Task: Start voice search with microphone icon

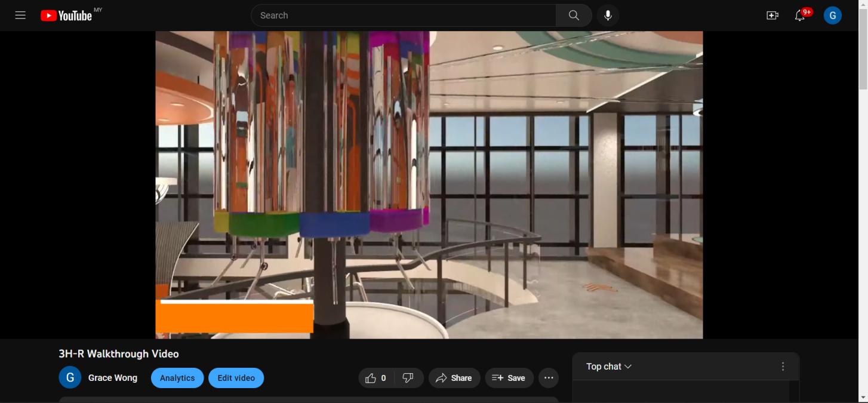Action: pos(608,16)
